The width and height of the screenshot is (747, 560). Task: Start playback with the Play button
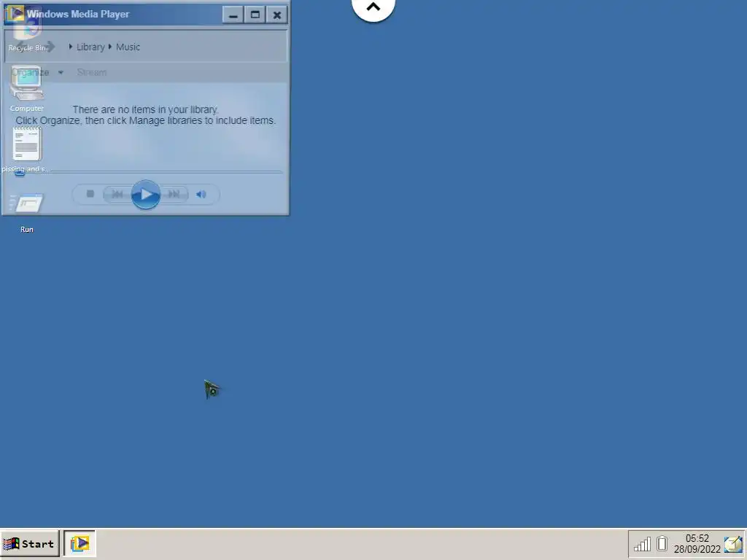pyautogui.click(x=145, y=194)
